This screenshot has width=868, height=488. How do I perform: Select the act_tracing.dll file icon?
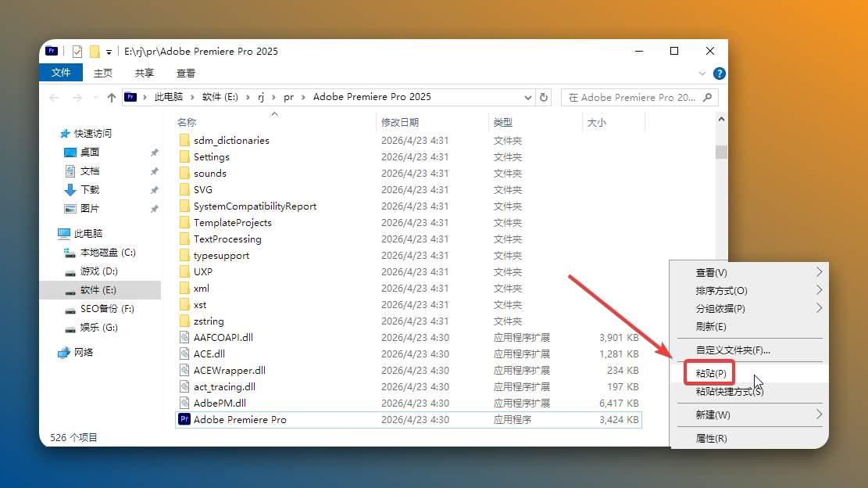point(184,386)
